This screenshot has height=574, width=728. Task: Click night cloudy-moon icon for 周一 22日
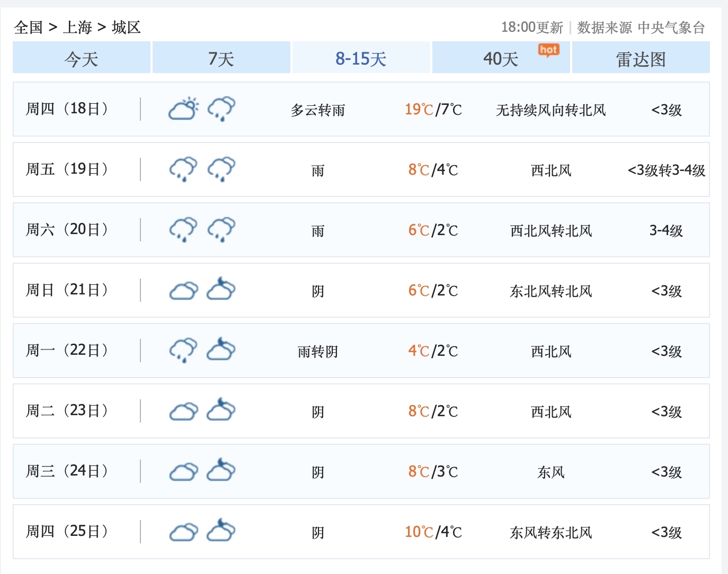tap(221, 349)
